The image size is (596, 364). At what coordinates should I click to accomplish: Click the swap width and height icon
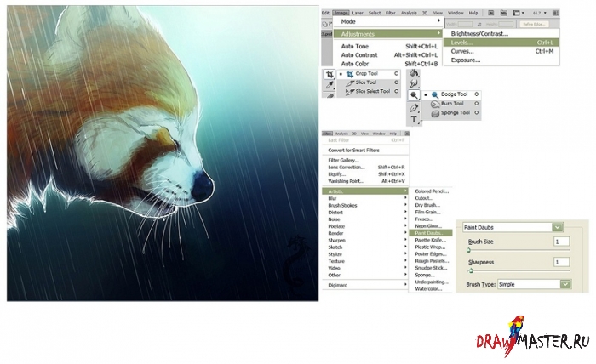481,25
